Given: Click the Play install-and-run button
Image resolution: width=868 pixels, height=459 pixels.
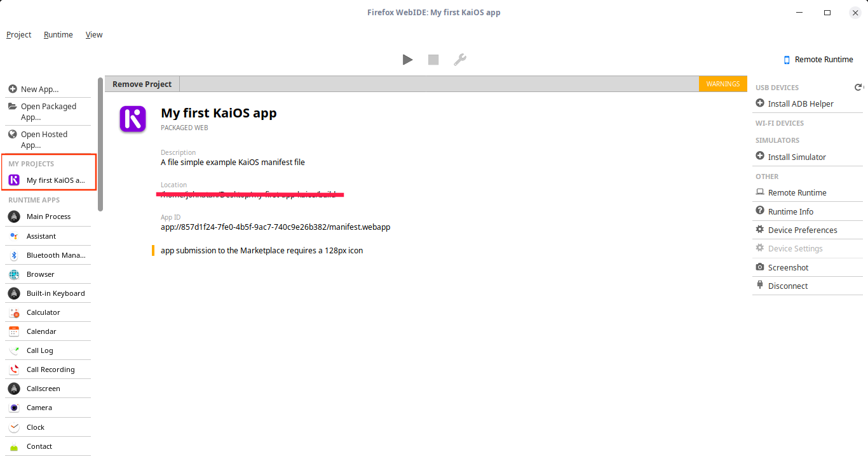Looking at the screenshot, I should tap(407, 60).
